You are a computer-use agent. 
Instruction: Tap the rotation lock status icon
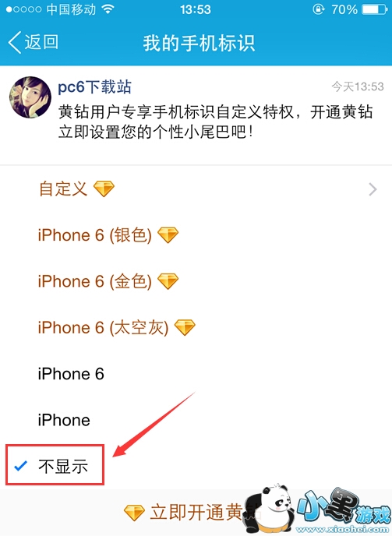tap(318, 9)
